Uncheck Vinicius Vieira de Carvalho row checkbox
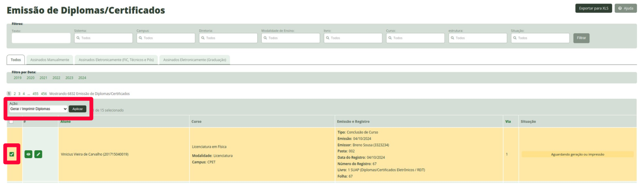644x186 pixels. pos(12,154)
